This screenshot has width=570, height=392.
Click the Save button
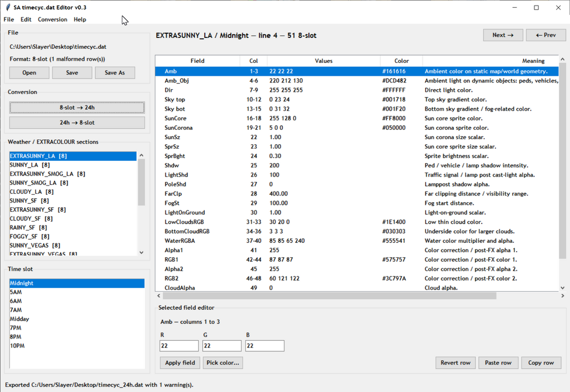pos(72,73)
